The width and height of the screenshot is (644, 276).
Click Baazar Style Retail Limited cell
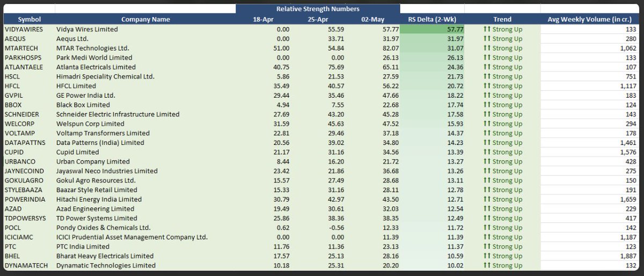[x=97, y=190]
